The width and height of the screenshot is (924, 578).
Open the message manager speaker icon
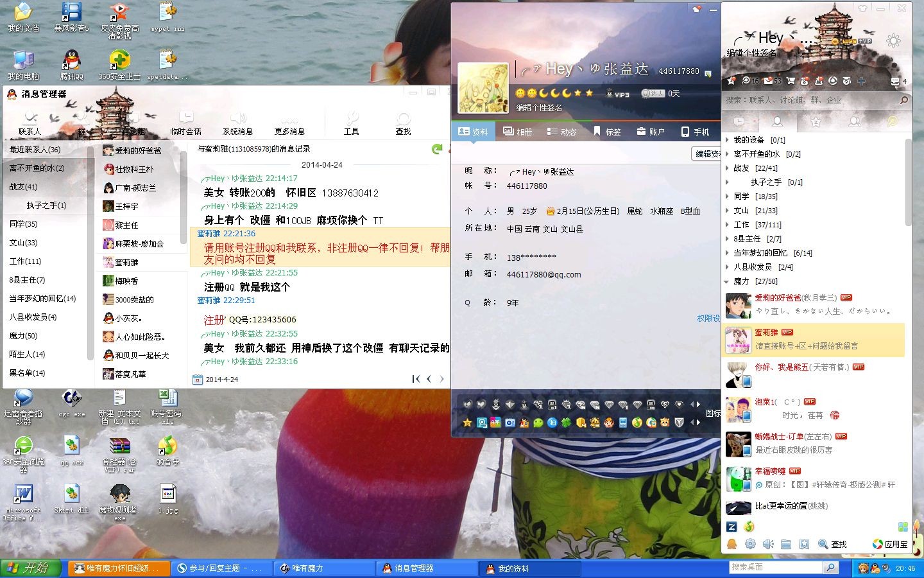[768, 544]
